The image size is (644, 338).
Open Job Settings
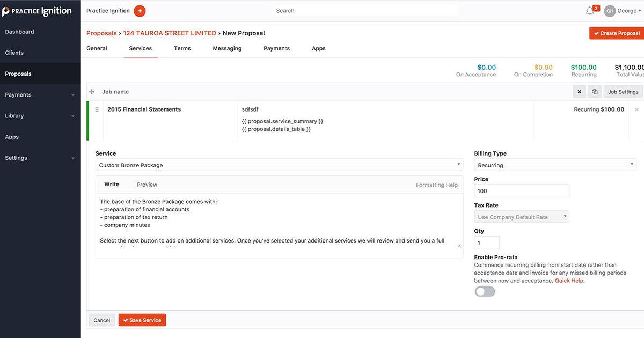623,92
